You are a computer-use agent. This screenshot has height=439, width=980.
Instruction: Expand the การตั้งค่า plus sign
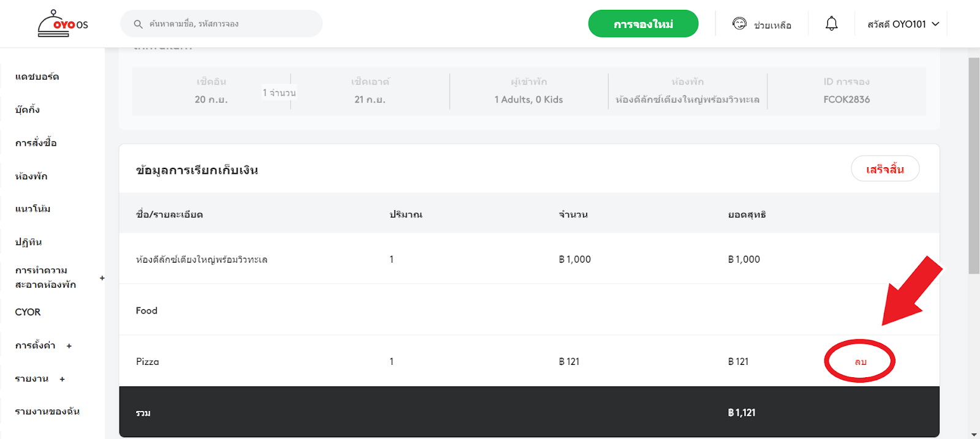[69, 346]
